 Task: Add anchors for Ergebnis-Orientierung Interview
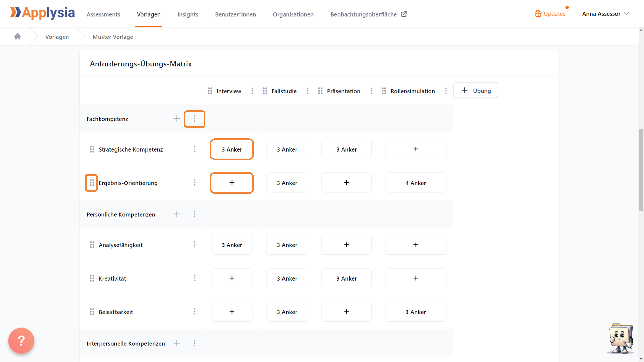point(232,183)
